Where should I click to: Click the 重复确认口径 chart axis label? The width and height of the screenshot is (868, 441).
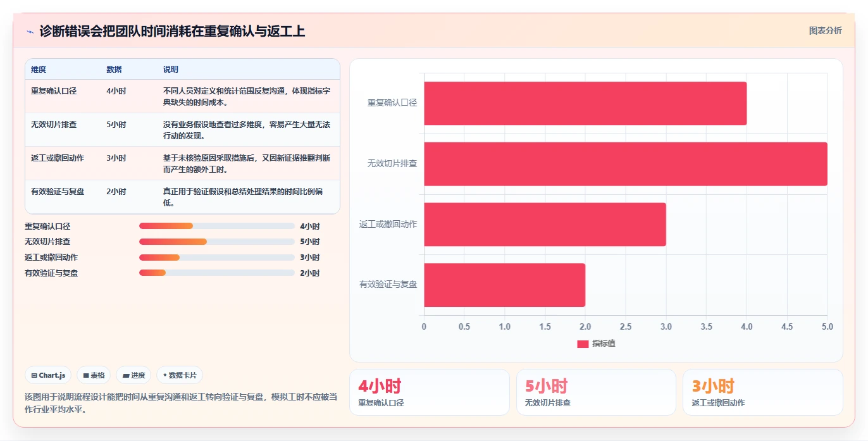tap(392, 103)
